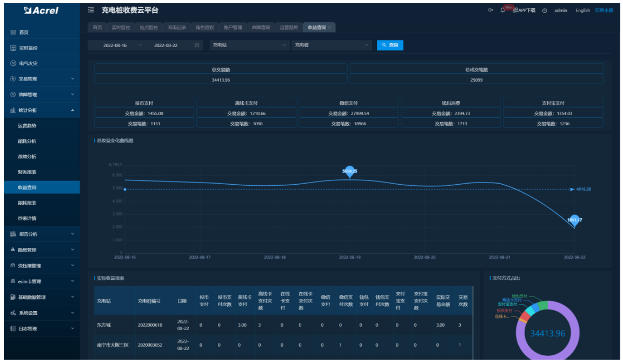Open the calendar icon in date range field
This screenshot has width=623, height=364.
pos(197,45)
